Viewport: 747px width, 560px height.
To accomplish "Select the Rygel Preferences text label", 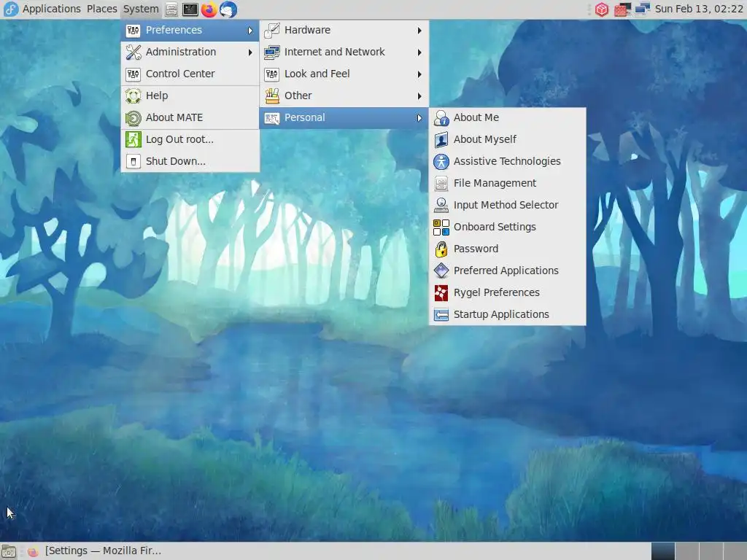I will [x=496, y=293].
